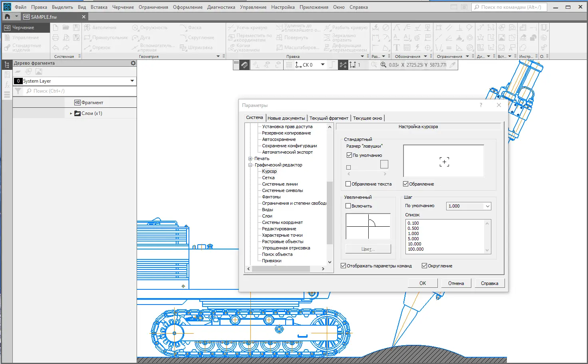Open Дерево фрагмента settings gear
The width and height of the screenshot is (588, 364).
click(x=133, y=63)
